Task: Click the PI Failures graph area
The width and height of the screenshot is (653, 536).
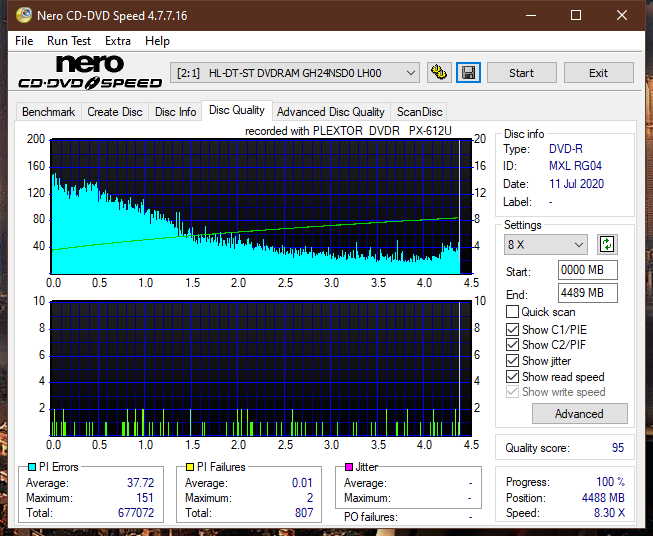Action: [261, 368]
